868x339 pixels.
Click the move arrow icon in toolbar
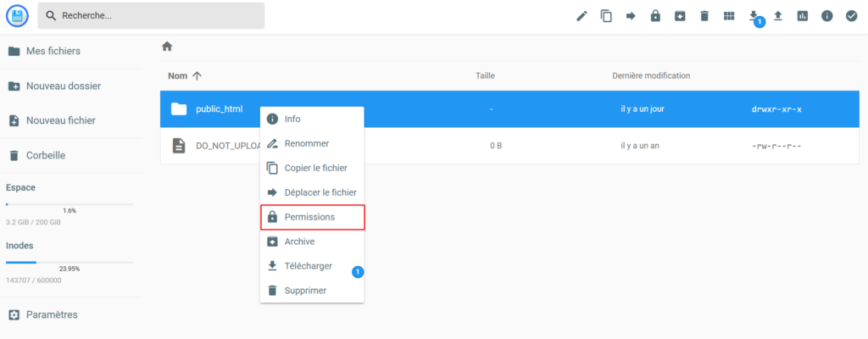631,16
